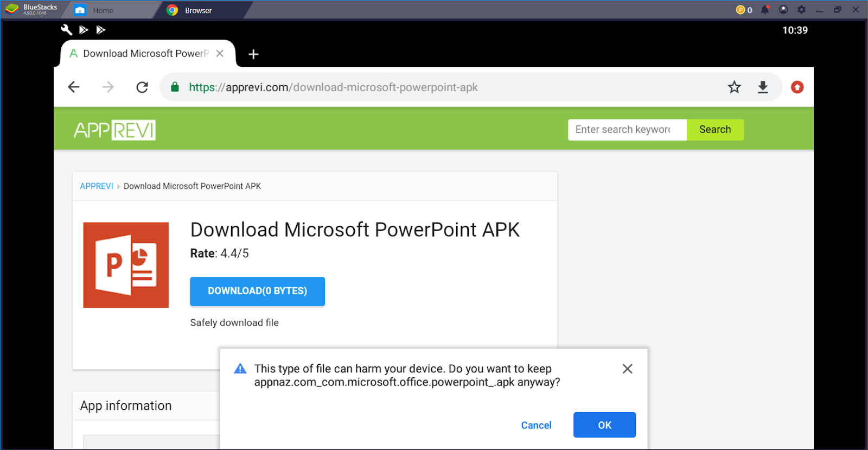
Task: Click the 'Download Microsoft PowerPoint APK' heading
Action: (x=355, y=230)
